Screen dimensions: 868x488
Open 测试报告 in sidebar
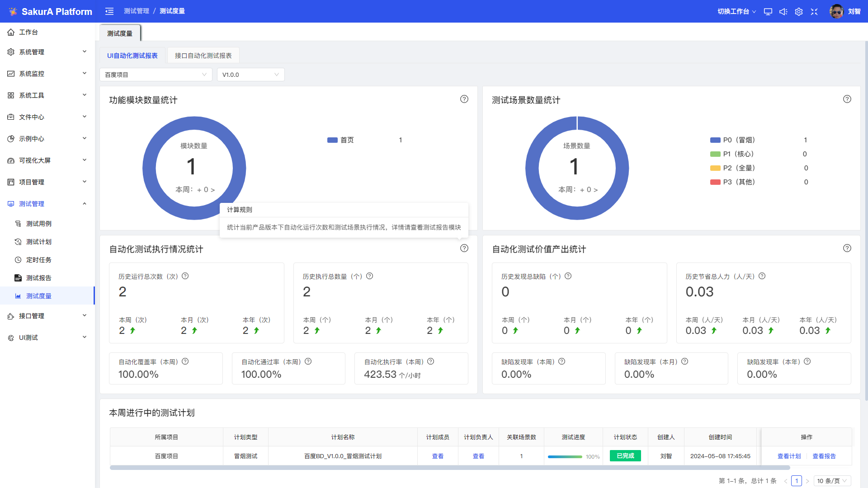[47, 278]
